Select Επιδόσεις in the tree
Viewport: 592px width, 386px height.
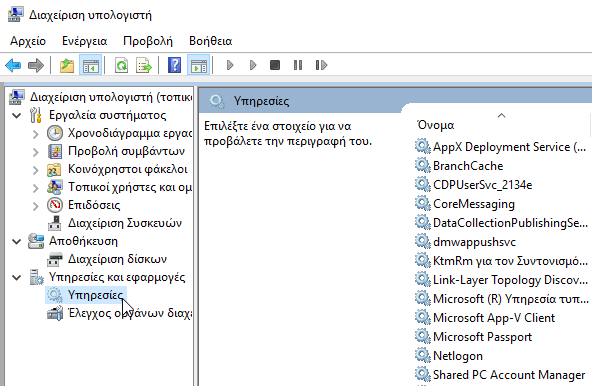coord(94,205)
